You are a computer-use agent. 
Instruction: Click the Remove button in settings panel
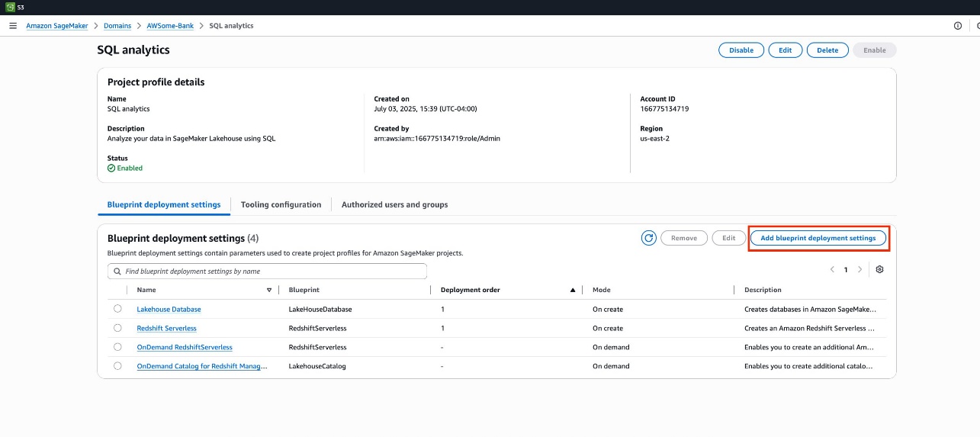684,238
